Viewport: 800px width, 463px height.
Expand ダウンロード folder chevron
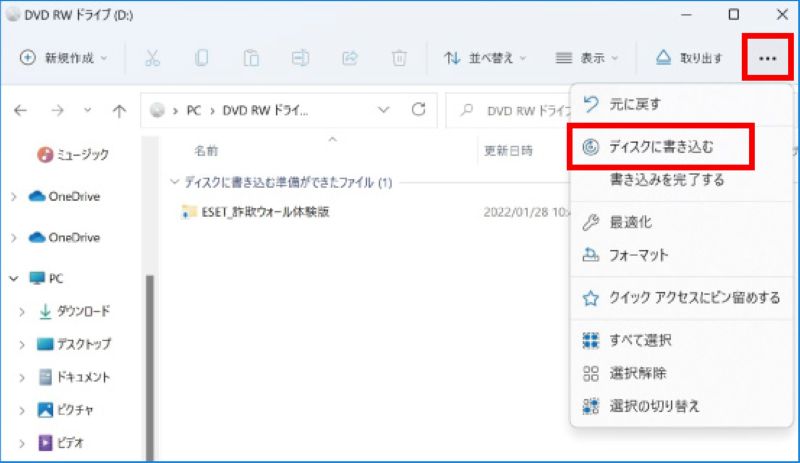22,311
